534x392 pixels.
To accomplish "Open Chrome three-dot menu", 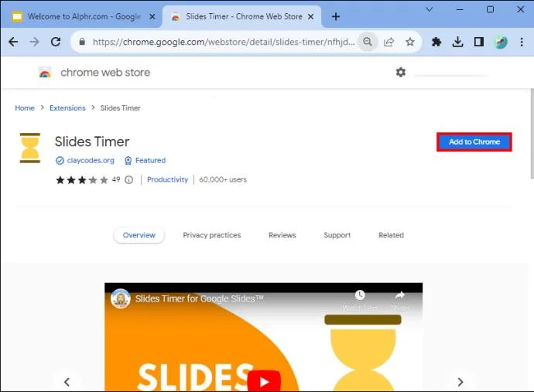I will click(x=522, y=42).
